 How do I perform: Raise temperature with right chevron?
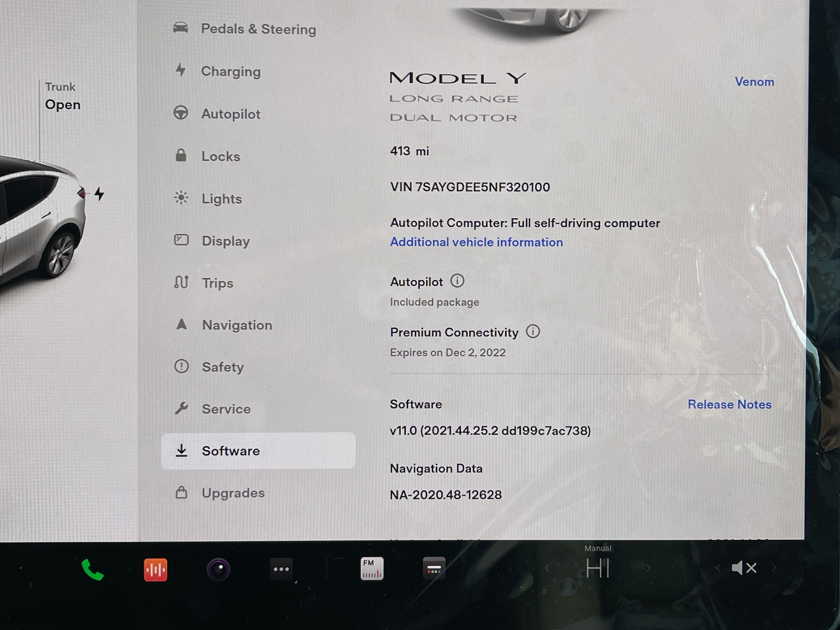click(648, 568)
